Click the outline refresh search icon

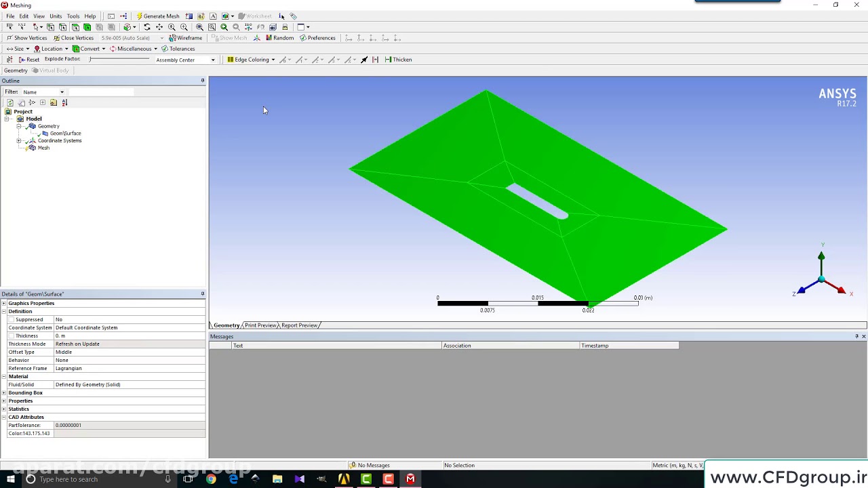10,102
